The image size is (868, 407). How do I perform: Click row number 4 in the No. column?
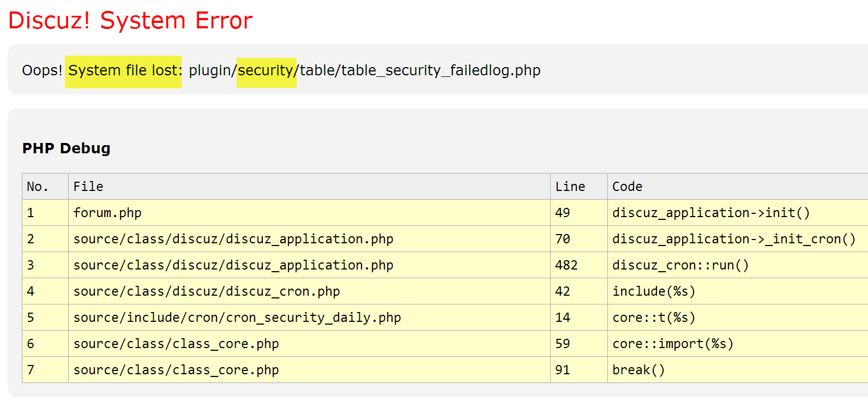point(31,291)
